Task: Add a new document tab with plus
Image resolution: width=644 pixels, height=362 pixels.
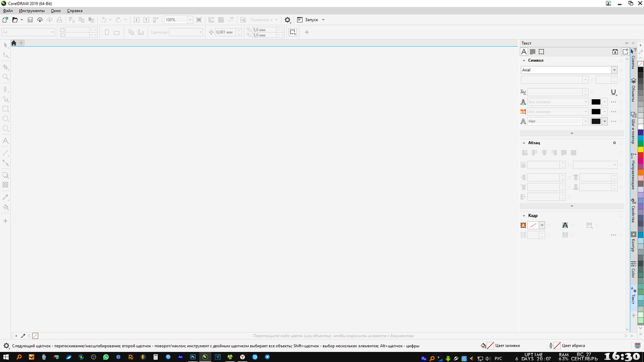Action: (21, 43)
